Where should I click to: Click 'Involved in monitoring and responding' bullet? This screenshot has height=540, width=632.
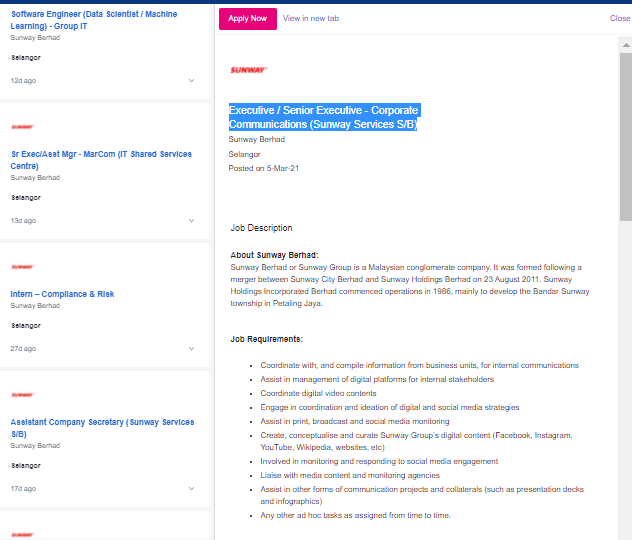point(379,461)
